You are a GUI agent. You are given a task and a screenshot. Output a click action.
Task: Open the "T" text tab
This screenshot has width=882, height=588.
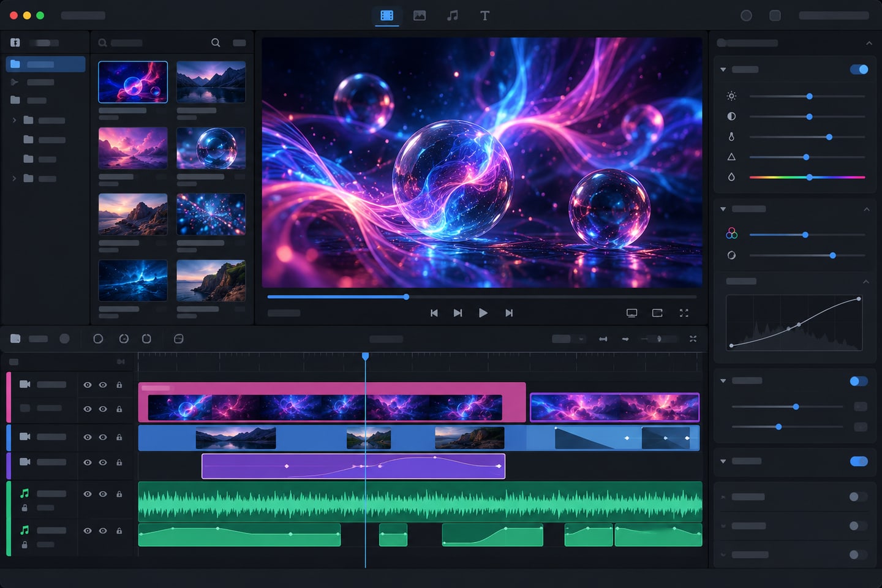[484, 16]
